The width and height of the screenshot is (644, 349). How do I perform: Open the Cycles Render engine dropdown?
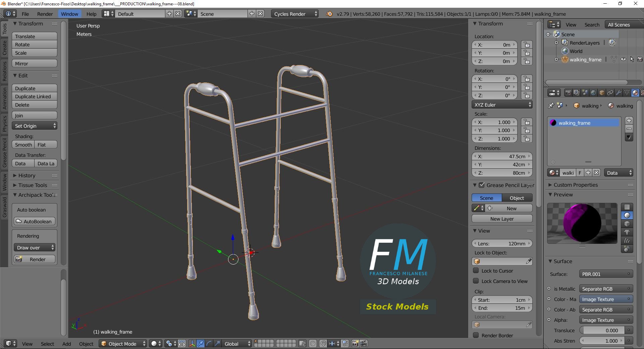click(295, 14)
